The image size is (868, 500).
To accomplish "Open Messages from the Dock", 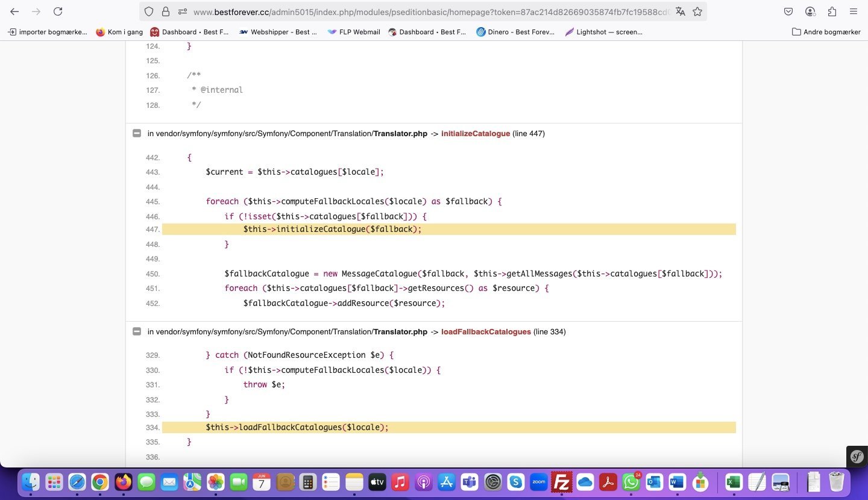I will [146, 482].
